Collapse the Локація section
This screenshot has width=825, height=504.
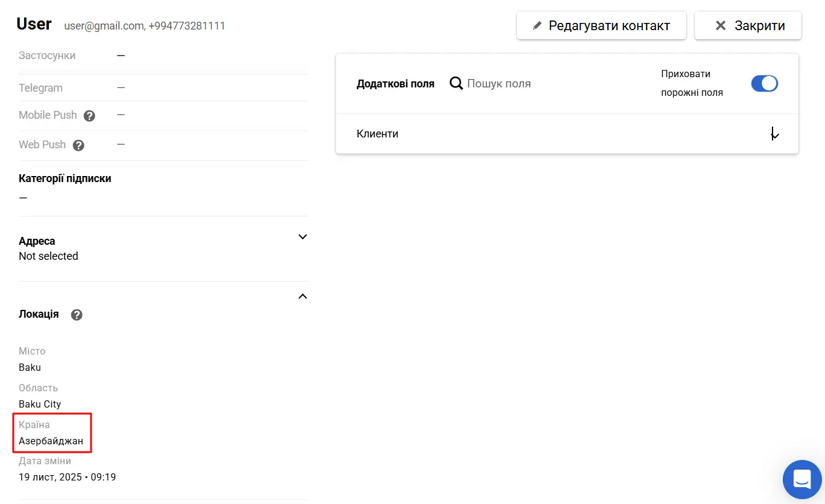(x=302, y=296)
